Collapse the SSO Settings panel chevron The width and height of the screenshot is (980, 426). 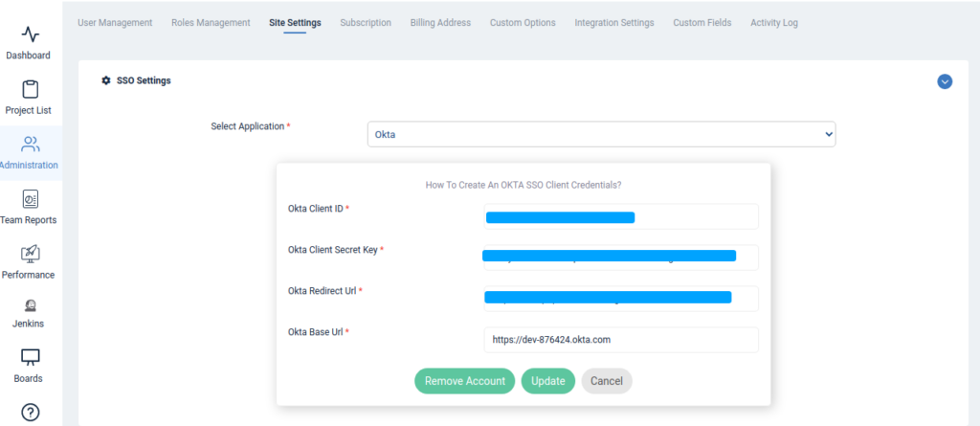(x=945, y=81)
